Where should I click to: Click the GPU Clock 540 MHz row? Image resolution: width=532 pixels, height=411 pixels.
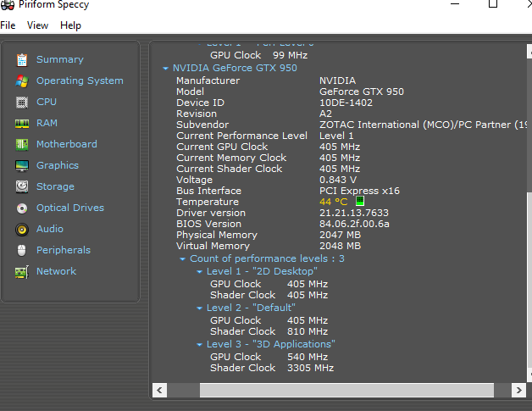pyautogui.click(x=269, y=357)
